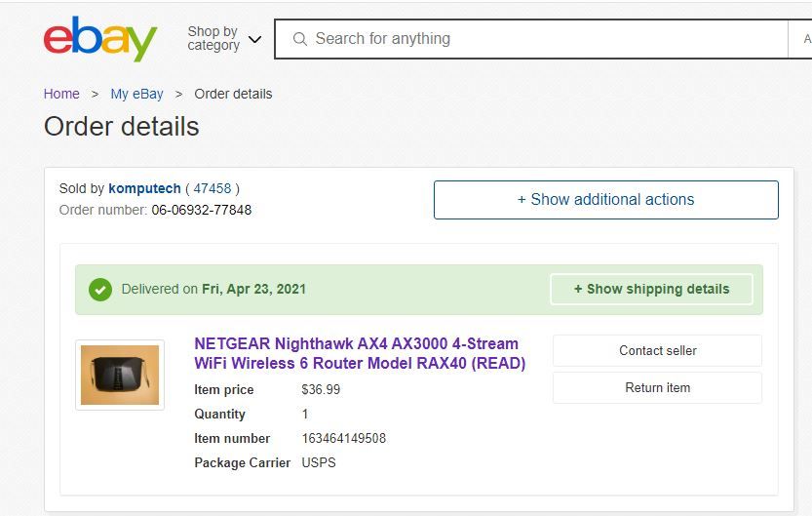The width and height of the screenshot is (812, 516).
Task: Open the NETGEAR Nighthawk item title link
Action: click(360, 354)
